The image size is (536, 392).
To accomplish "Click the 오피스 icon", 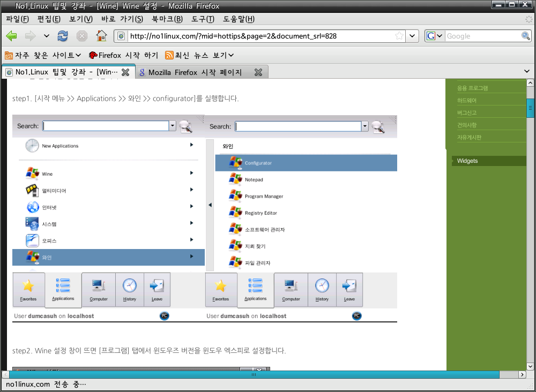I will [33, 240].
